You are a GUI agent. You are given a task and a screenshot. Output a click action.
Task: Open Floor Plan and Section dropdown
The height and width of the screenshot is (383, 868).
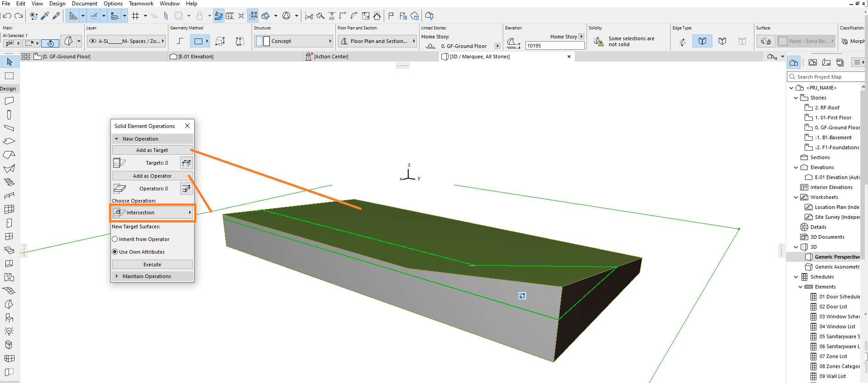pyautogui.click(x=377, y=41)
